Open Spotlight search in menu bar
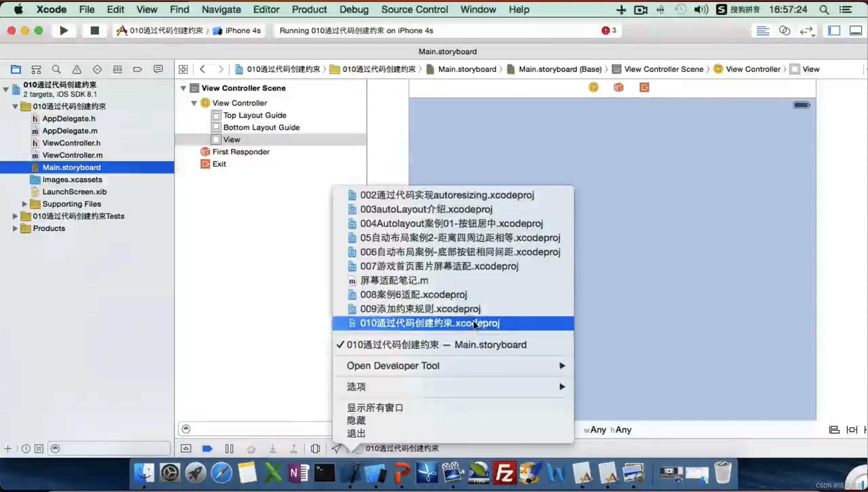868x492 pixels. (x=824, y=10)
